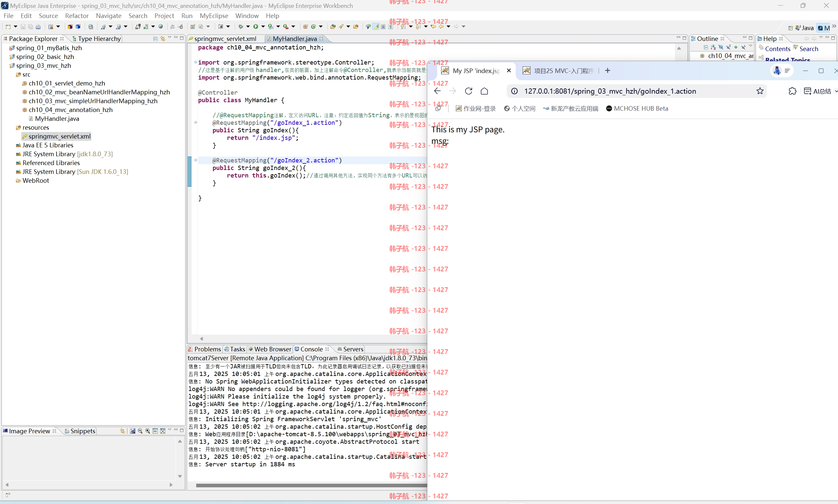Switch to the Type Hierarchy tab
Image resolution: width=838 pixels, height=504 pixels.
tap(97, 39)
